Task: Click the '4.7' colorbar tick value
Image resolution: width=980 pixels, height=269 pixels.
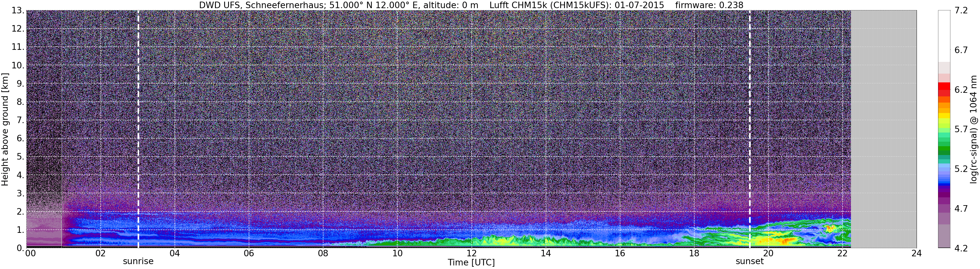Action: (x=961, y=208)
